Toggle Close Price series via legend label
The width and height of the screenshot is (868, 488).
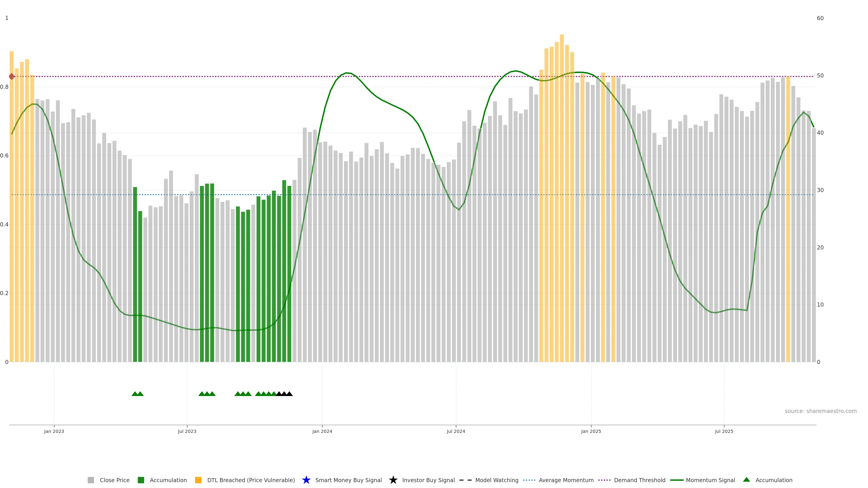[115, 480]
